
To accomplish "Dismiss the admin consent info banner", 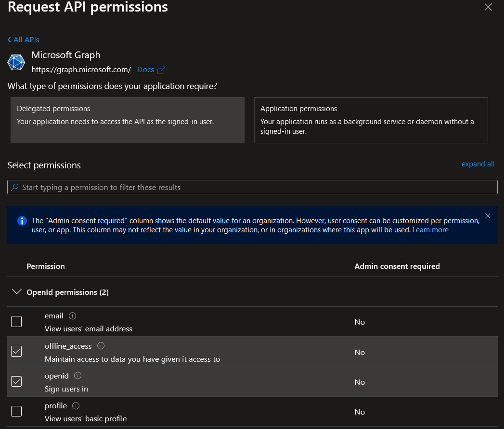I will 488,216.
